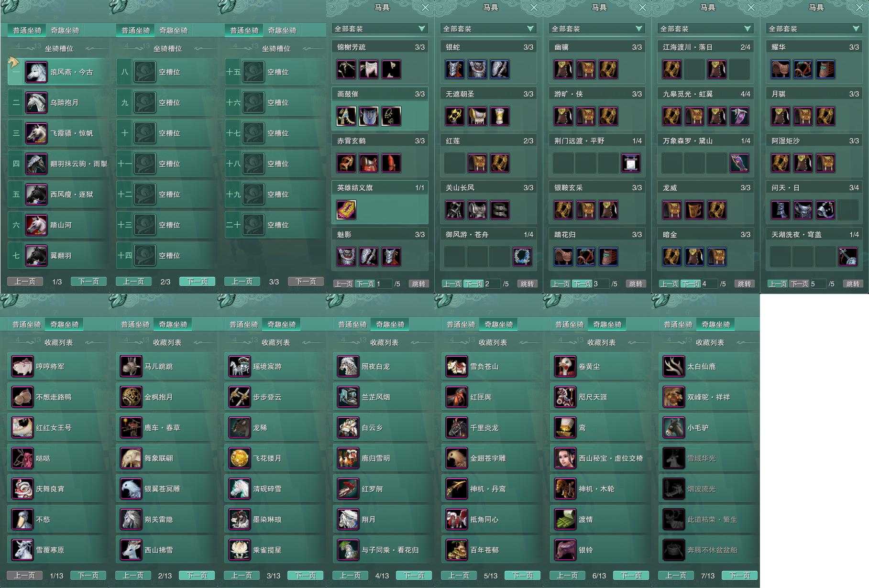Click 下一页 on the 1/3 mount slot page
The image size is (869, 588).
[89, 282]
